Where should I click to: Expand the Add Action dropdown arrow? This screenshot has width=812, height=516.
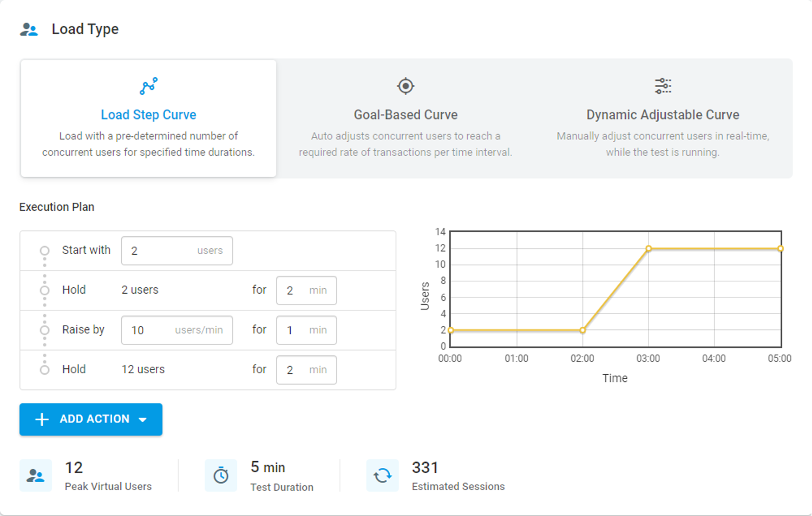(x=143, y=420)
